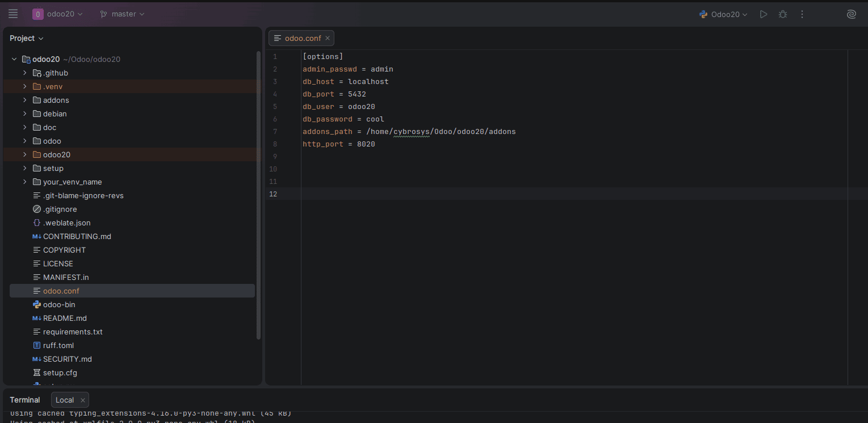The image size is (868, 423).
Task: Expand the addons folder
Action: pyautogui.click(x=25, y=100)
